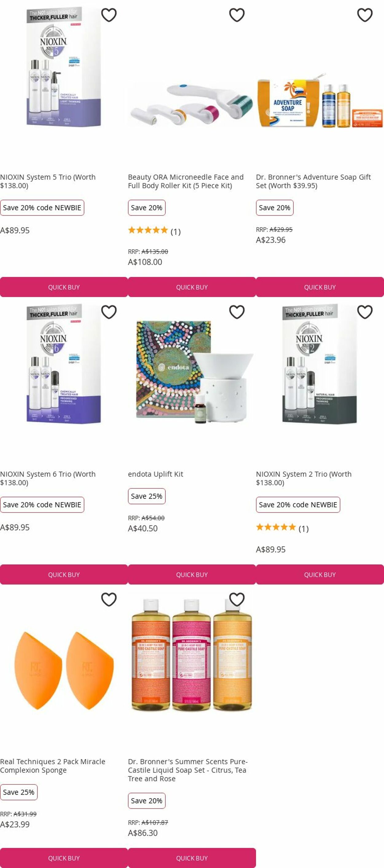The image size is (384, 868).
Task: Open the orange Miracle Complexion Sponge image
Action: (x=64, y=670)
